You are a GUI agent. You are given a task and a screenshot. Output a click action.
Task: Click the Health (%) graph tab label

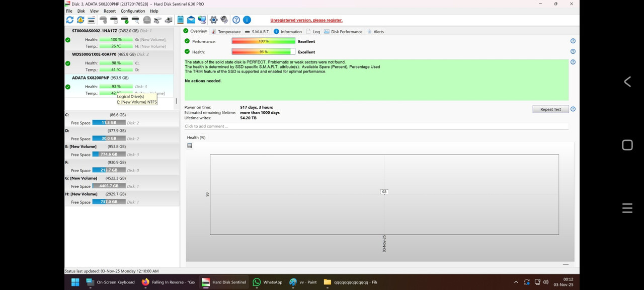coord(196,137)
